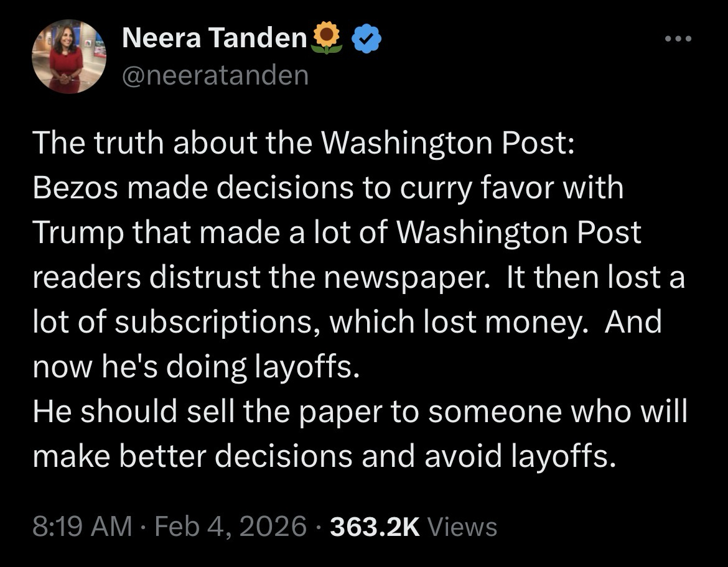Click the 8:19 AM timestamp
Viewport: 728px width, 567px height.
point(82,526)
